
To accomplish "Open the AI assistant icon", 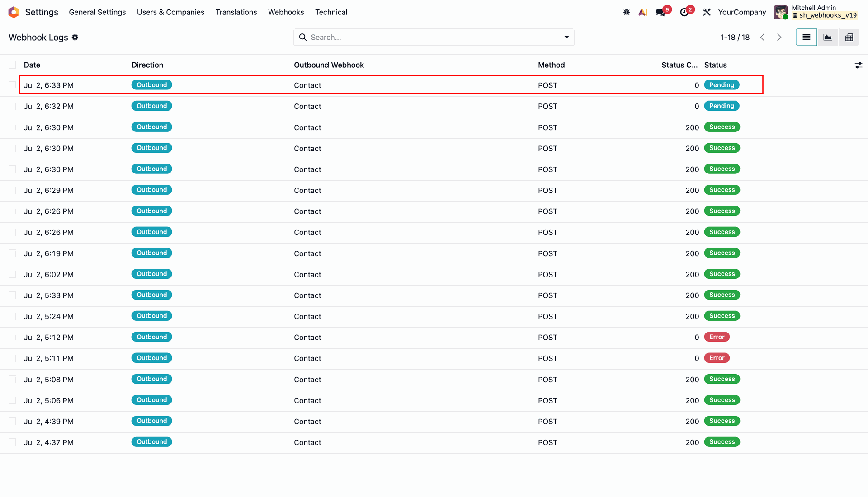I will coord(643,12).
